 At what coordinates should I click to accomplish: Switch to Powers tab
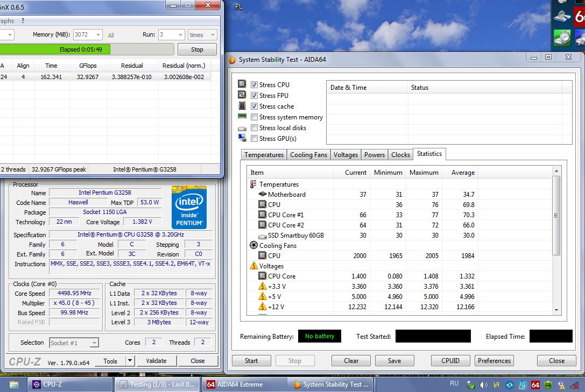click(x=374, y=155)
